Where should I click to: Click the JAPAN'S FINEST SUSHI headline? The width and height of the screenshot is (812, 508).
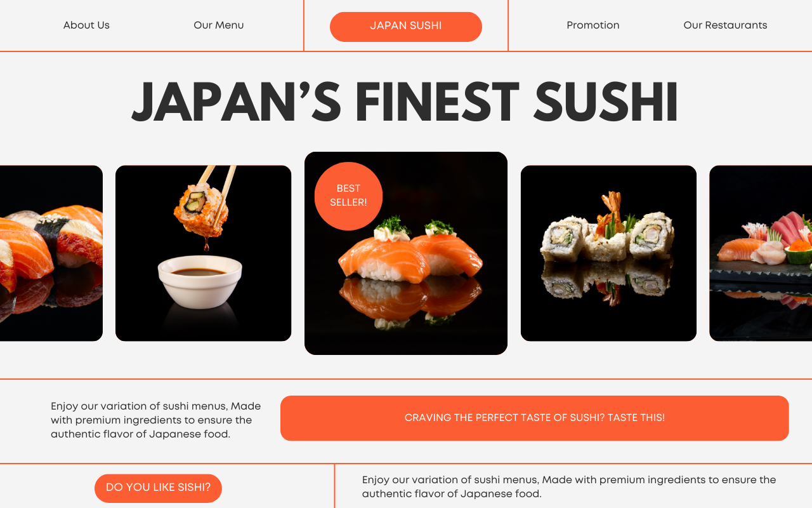pyautogui.click(x=405, y=103)
